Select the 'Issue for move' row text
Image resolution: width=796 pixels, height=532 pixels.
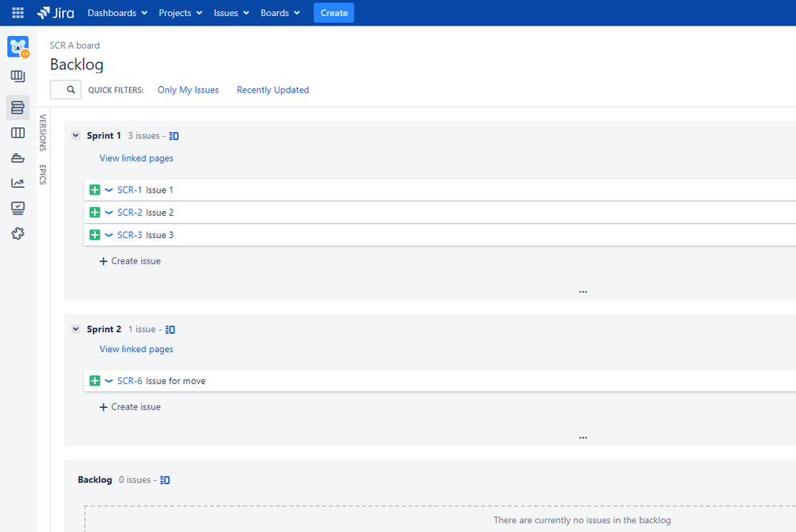coord(175,381)
